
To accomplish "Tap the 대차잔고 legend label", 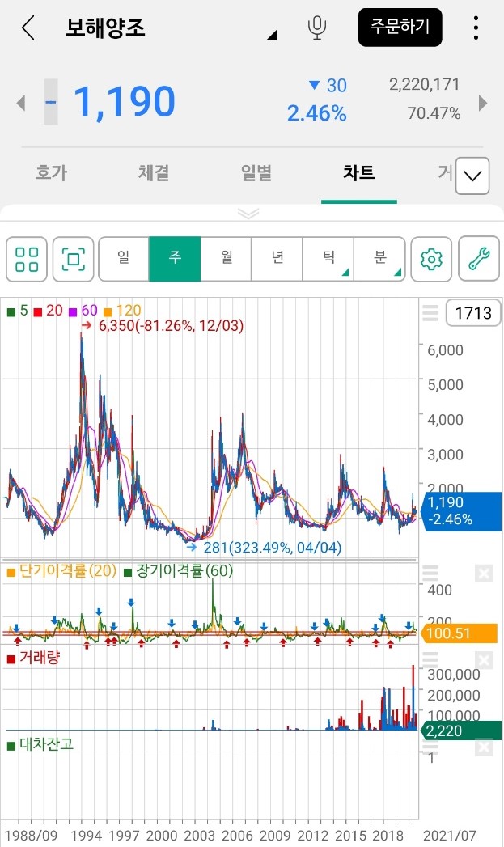I will [40, 744].
